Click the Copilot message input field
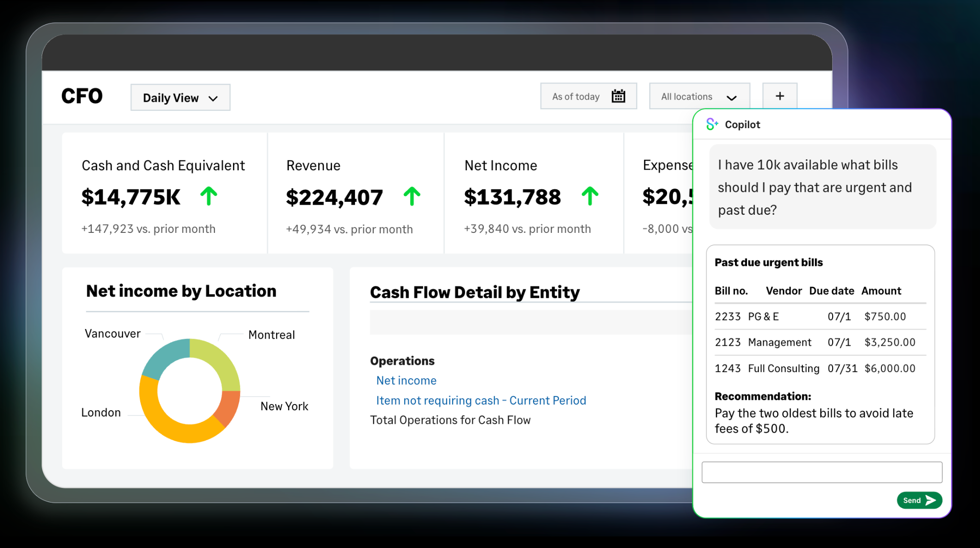 (822, 472)
